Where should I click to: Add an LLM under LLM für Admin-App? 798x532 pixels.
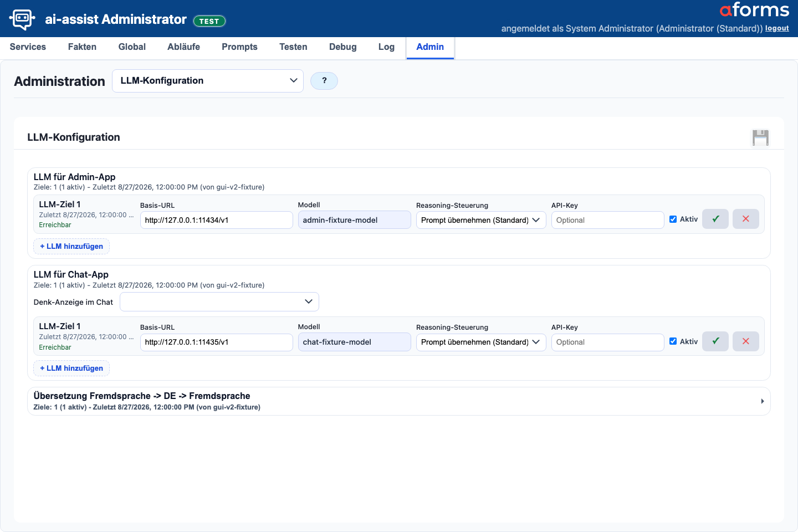71,246
